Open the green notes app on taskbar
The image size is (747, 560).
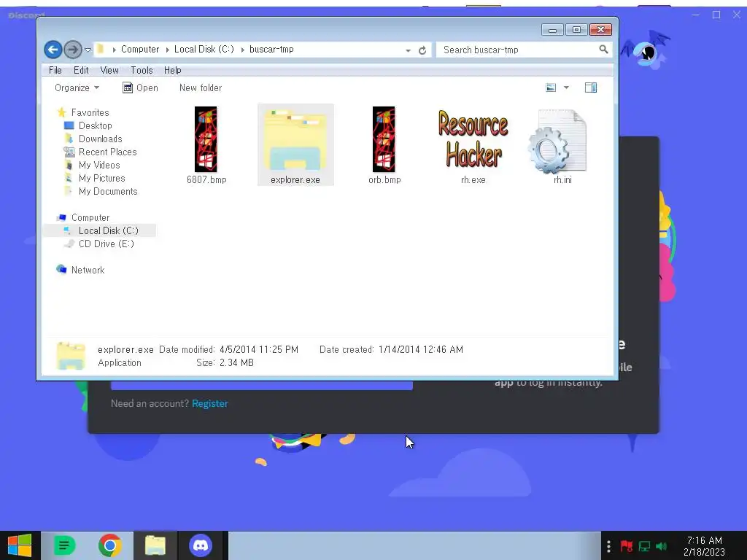click(x=64, y=545)
